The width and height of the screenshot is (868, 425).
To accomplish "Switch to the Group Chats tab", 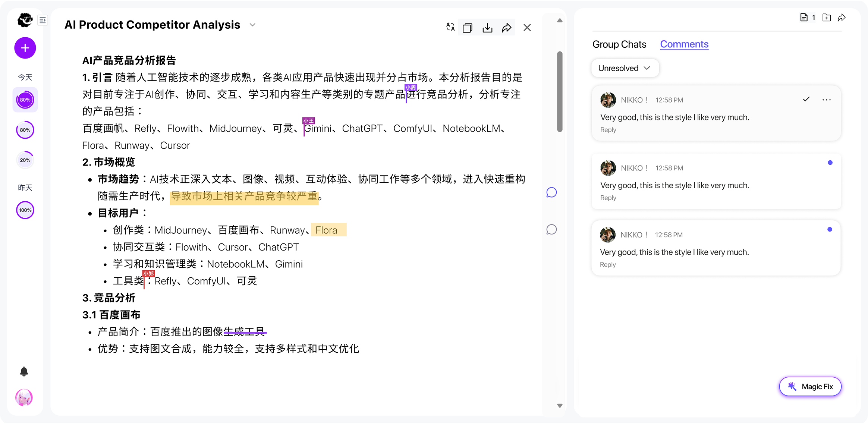I will pos(619,44).
